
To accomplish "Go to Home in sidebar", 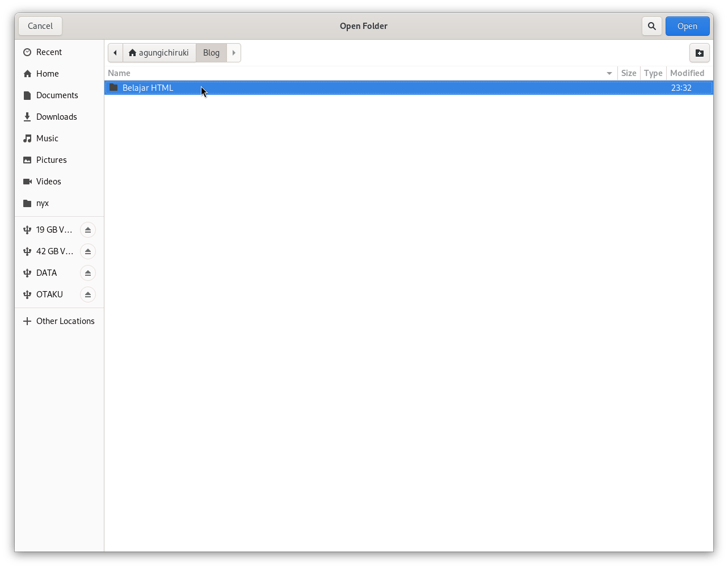I will (x=59, y=74).
